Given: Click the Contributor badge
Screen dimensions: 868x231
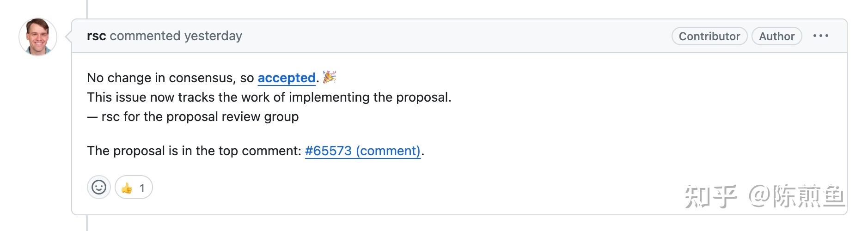Looking at the screenshot, I should pyautogui.click(x=709, y=36).
